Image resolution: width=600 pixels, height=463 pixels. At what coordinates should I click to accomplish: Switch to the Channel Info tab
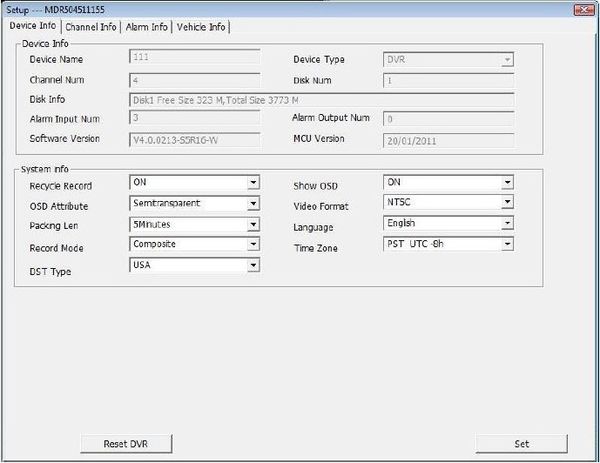pos(91,27)
